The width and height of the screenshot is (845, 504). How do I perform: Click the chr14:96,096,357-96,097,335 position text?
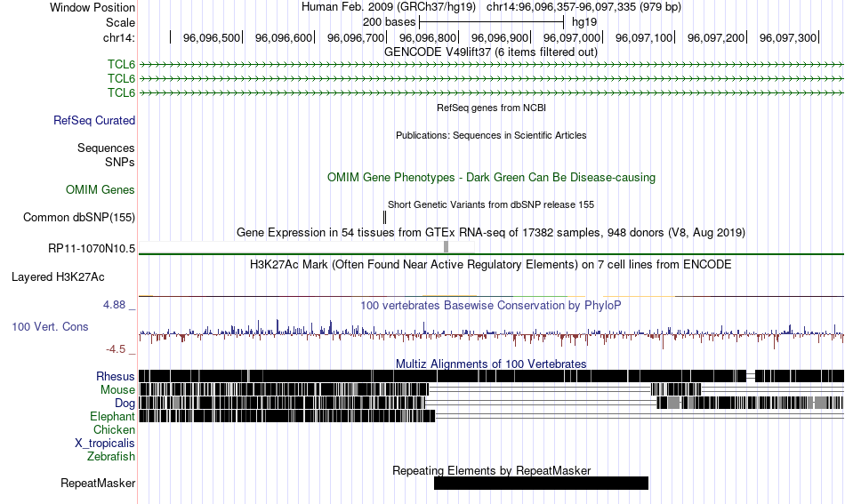click(x=583, y=7)
